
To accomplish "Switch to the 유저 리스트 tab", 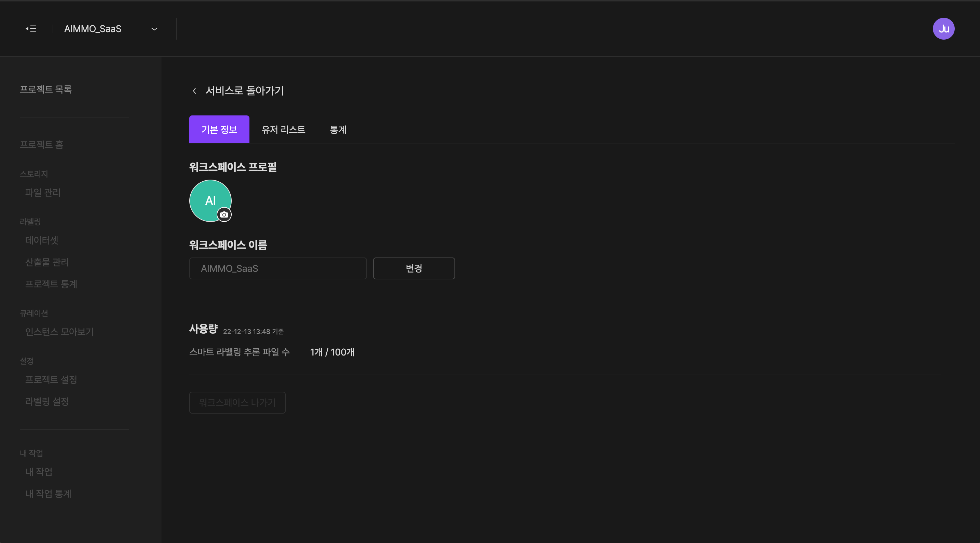I will pyautogui.click(x=283, y=129).
